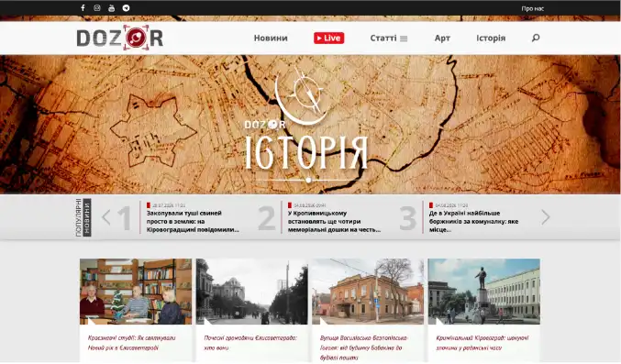This screenshot has height=364, width=621.
Task: Click the search magnifier icon
Action: (x=536, y=38)
